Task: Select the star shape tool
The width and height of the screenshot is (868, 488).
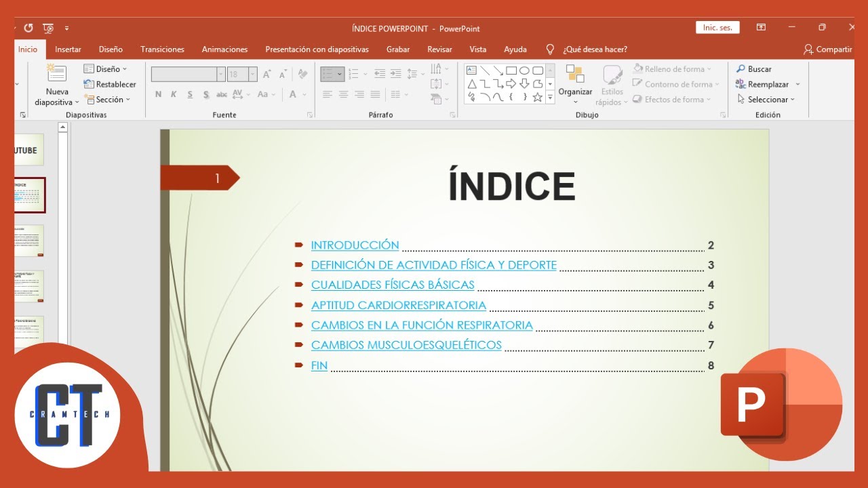Action: (538, 98)
